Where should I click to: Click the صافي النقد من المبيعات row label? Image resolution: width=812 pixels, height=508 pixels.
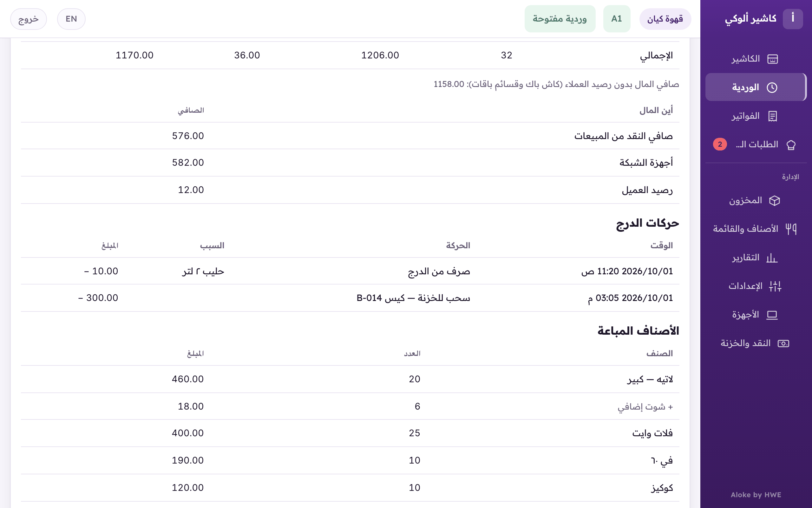click(623, 136)
